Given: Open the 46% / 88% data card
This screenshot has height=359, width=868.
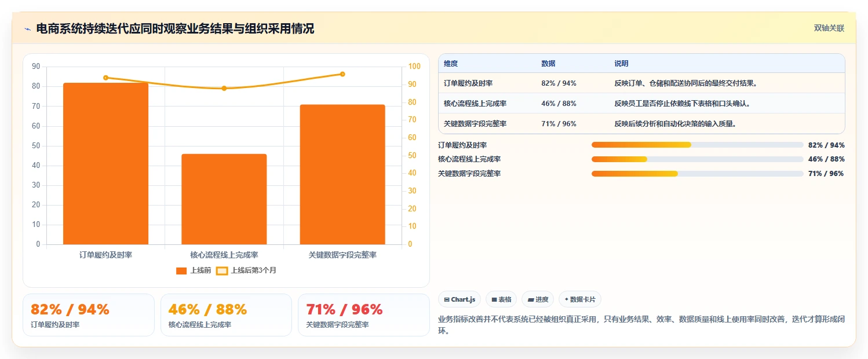Looking at the screenshot, I should [226, 315].
